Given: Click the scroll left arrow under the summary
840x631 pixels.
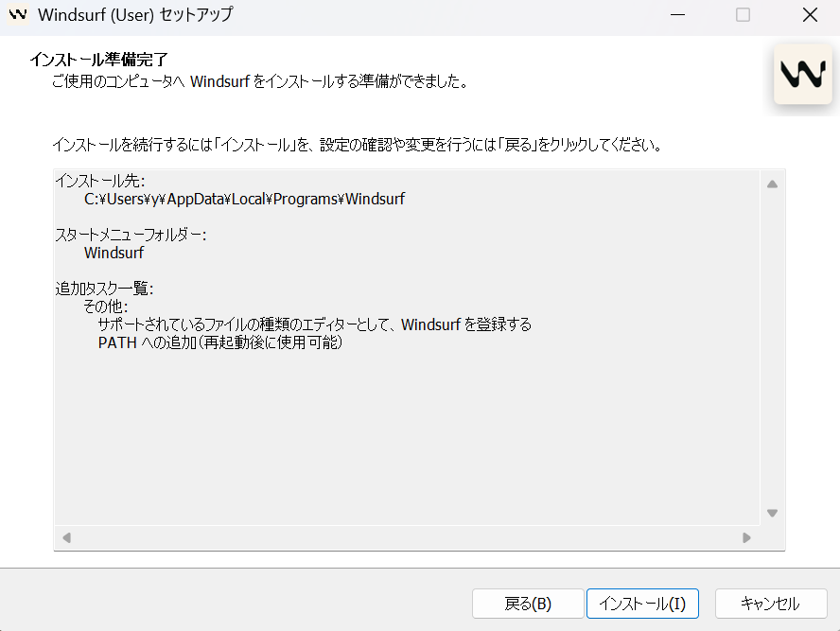Looking at the screenshot, I should pos(67,537).
